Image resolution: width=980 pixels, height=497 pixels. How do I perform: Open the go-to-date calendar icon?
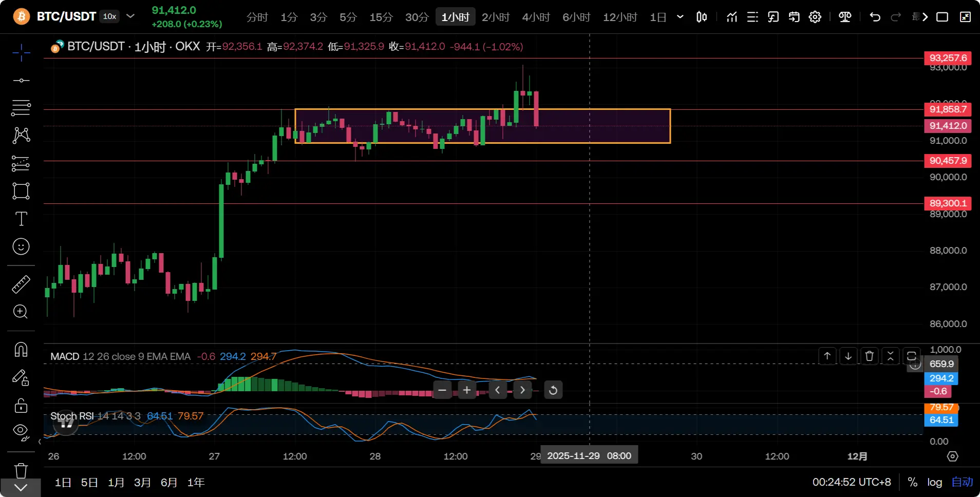coord(794,17)
